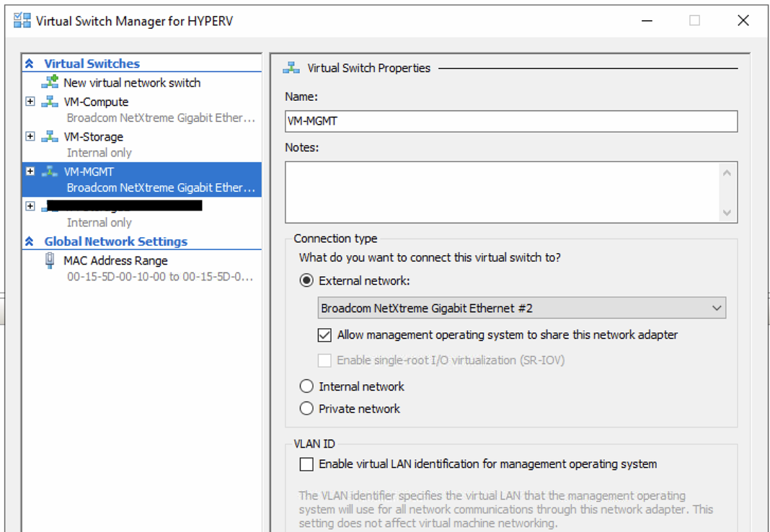Image resolution: width=770 pixels, height=532 pixels.
Task: Select MAC Address Range settings item
Action: click(x=115, y=261)
